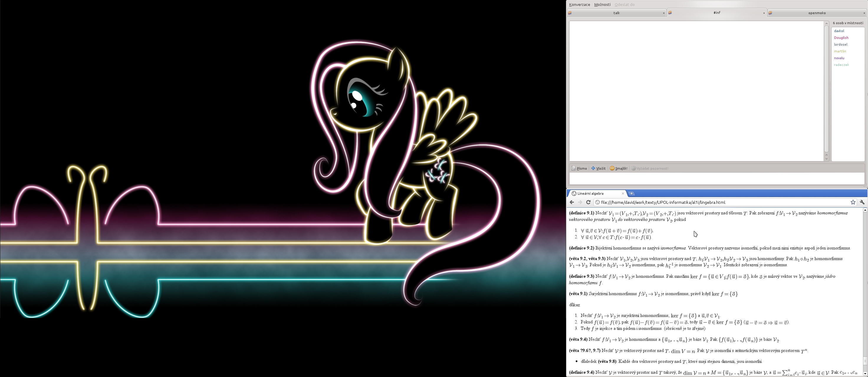This screenshot has height=377, width=868.
Task: Open the Vložit insert menu
Action: [x=599, y=168]
